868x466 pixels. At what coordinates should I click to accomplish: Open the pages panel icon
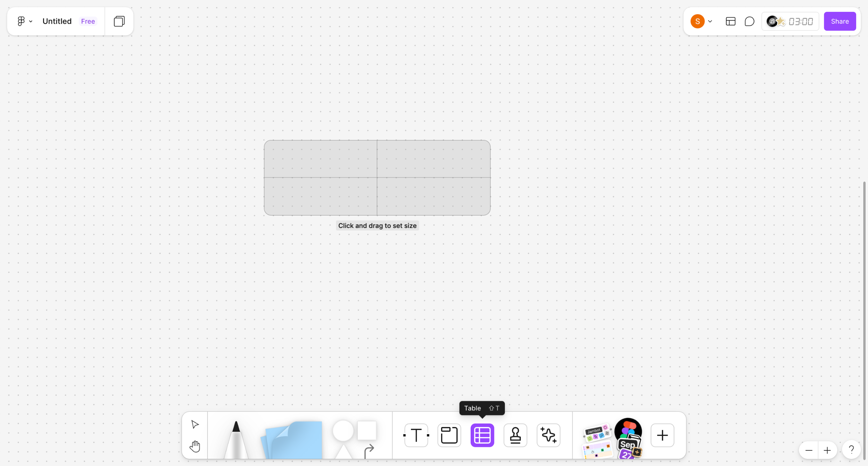pos(119,21)
